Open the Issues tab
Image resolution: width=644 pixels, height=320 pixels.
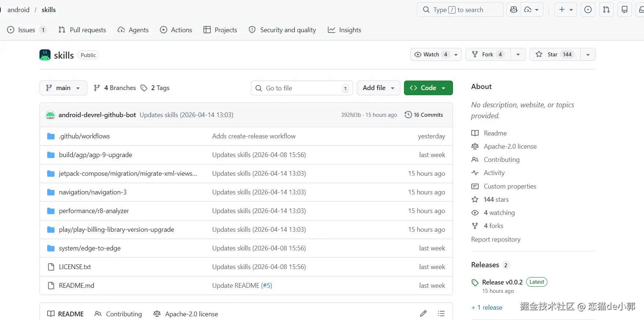pos(27,30)
